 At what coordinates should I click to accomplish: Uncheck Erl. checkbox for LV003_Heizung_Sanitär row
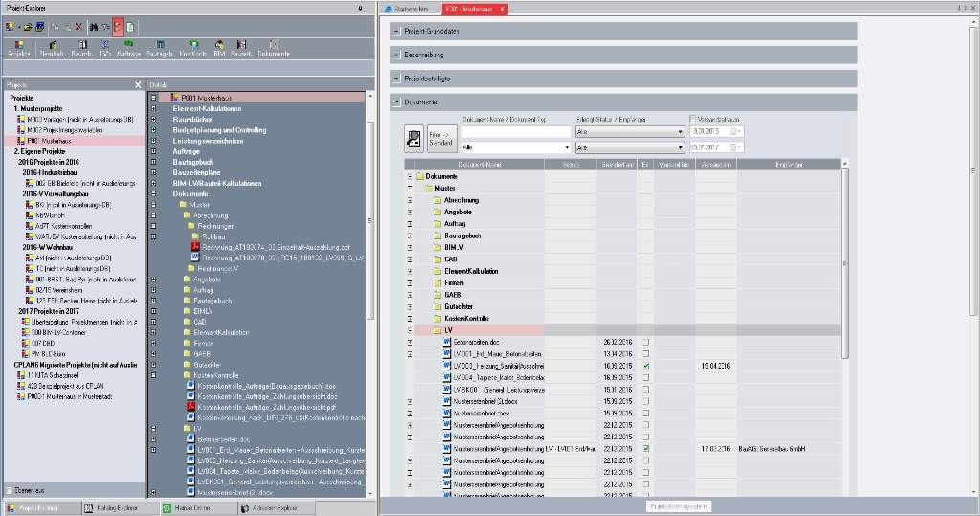point(646,366)
